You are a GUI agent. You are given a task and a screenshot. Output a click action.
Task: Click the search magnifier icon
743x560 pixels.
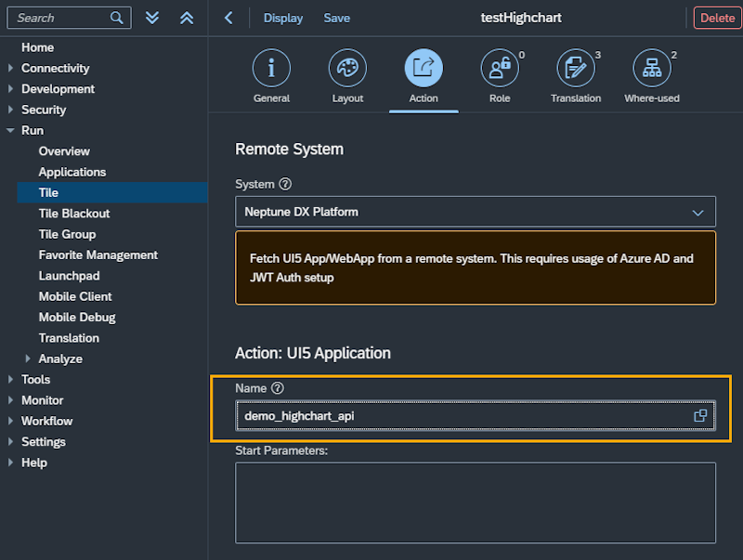(116, 18)
